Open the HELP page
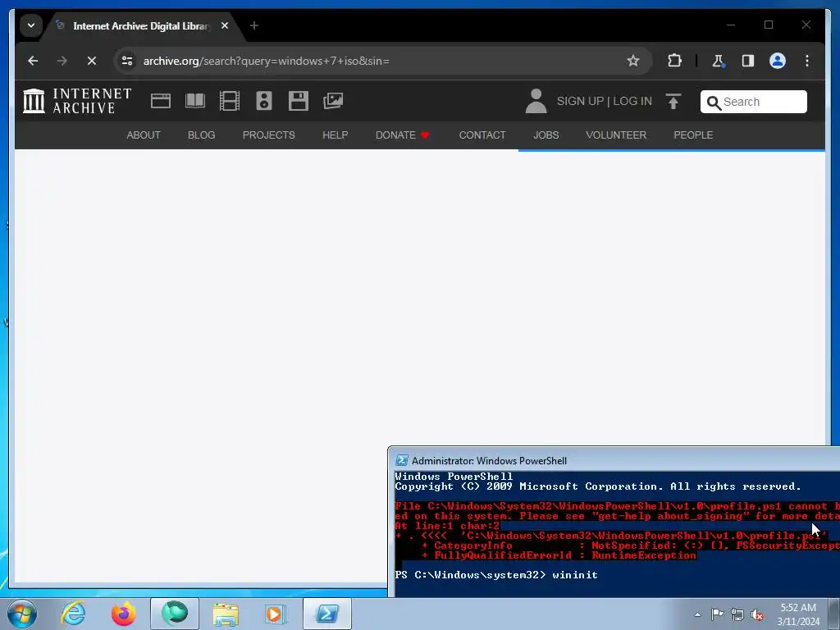The width and height of the screenshot is (840, 630). click(x=336, y=135)
